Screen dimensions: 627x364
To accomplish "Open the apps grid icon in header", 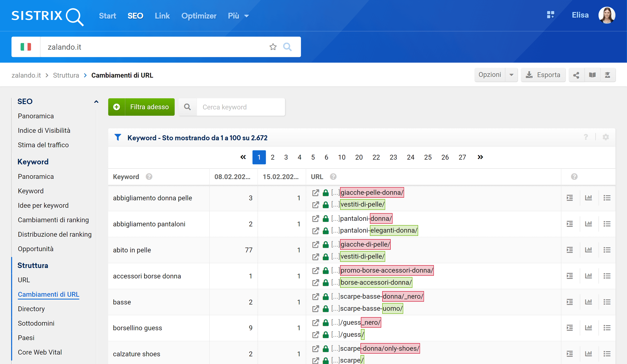I will pos(550,15).
